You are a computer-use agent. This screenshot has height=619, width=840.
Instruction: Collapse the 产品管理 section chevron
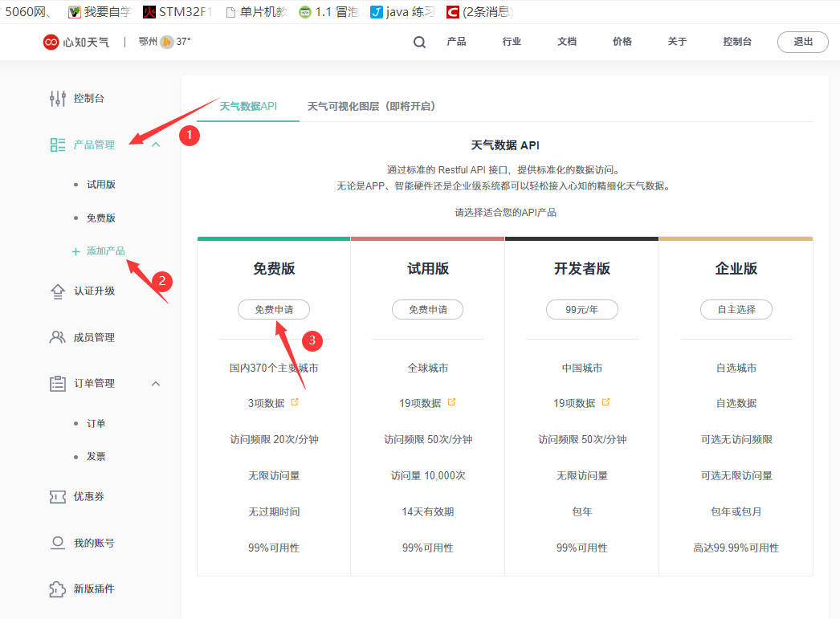(156, 145)
